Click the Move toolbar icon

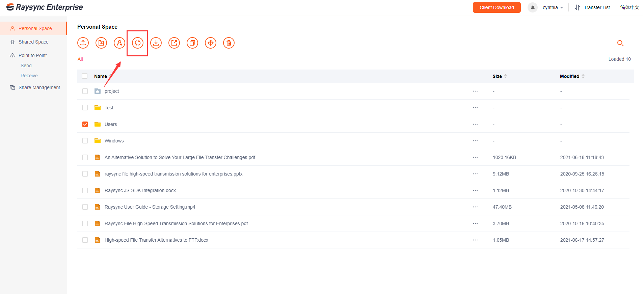coord(211,43)
